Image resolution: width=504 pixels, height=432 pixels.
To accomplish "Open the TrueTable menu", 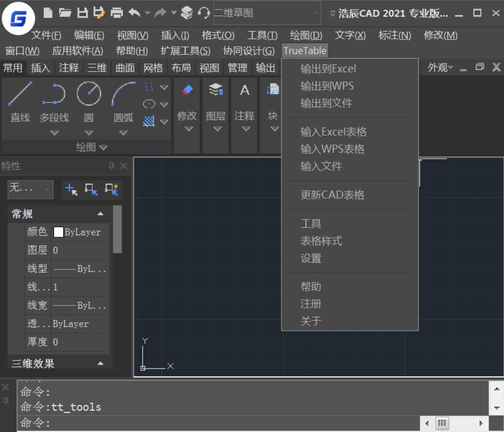I will pyautogui.click(x=305, y=50).
